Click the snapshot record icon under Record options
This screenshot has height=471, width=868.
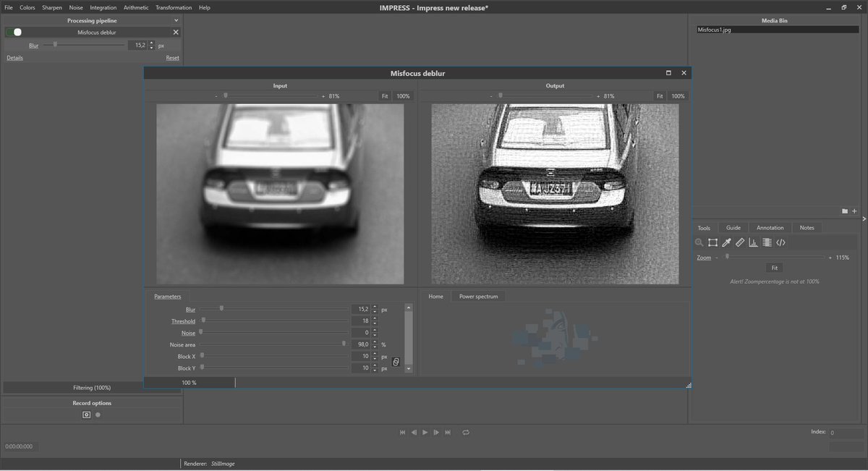tap(86, 415)
